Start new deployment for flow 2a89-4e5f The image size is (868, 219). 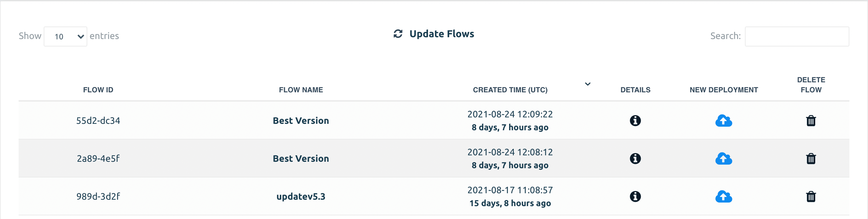tap(723, 159)
